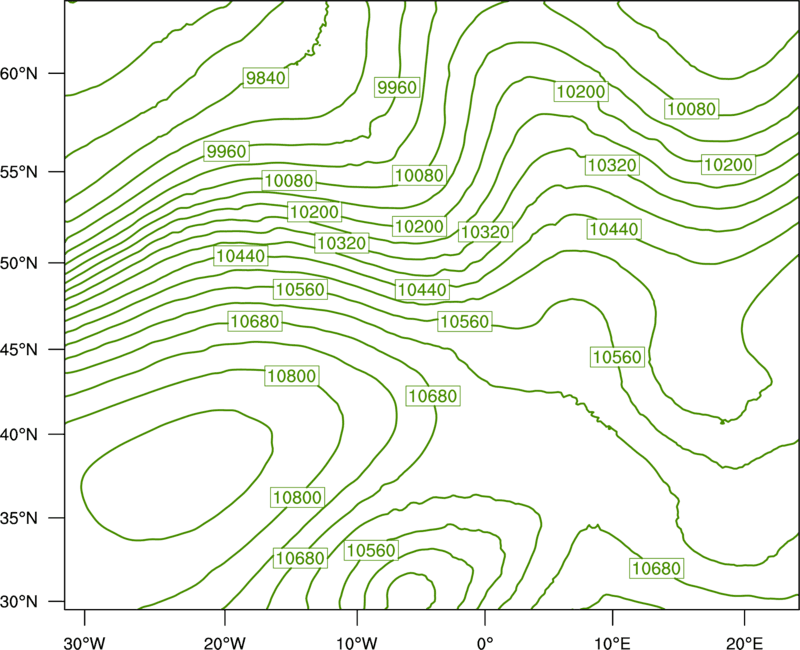Select the westernmost 9960 contour label

pyautogui.click(x=227, y=151)
